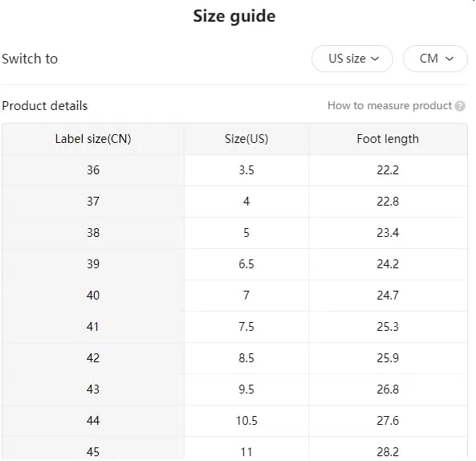476x461 pixels.
Task: Click the Size guide heading
Action: (234, 16)
